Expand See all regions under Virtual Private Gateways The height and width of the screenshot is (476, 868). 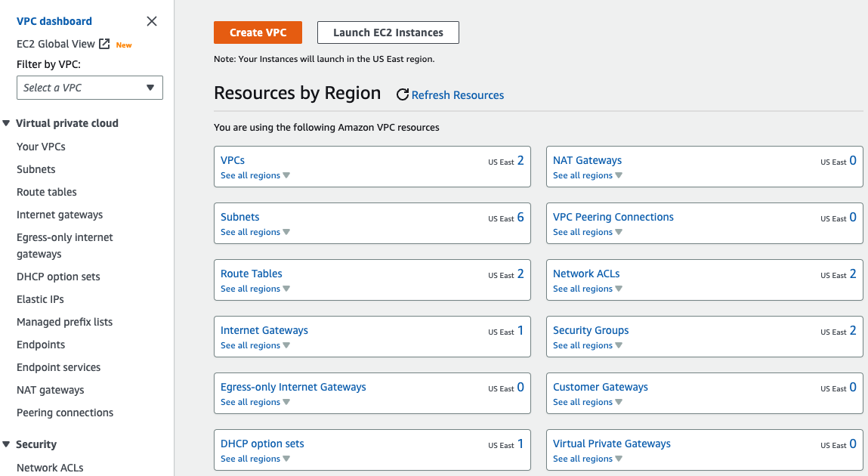coord(587,459)
